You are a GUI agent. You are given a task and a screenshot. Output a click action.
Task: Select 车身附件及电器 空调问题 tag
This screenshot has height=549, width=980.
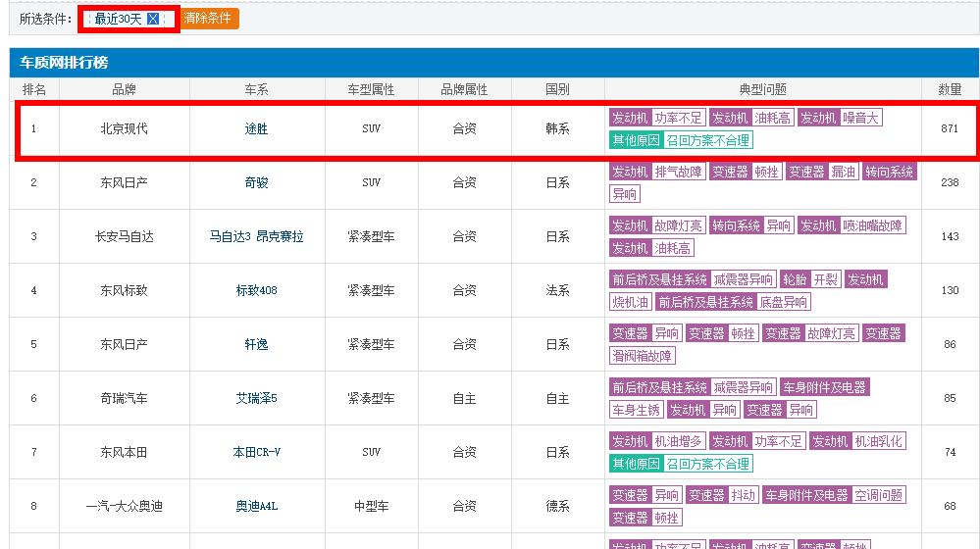click(x=835, y=495)
